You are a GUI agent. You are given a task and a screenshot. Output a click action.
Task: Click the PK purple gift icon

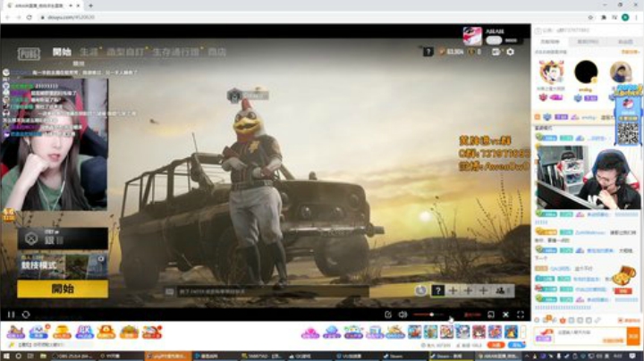point(84,332)
